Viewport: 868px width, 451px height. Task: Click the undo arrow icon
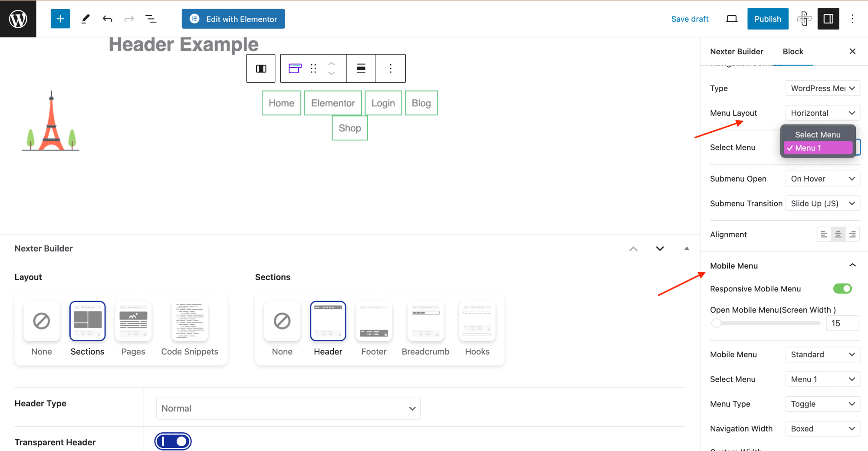(107, 19)
